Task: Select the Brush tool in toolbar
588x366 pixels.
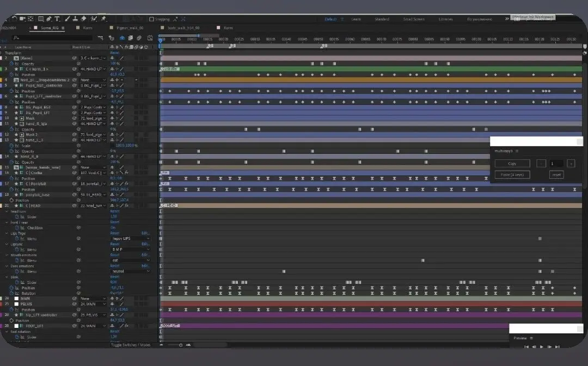Action: click(x=66, y=19)
